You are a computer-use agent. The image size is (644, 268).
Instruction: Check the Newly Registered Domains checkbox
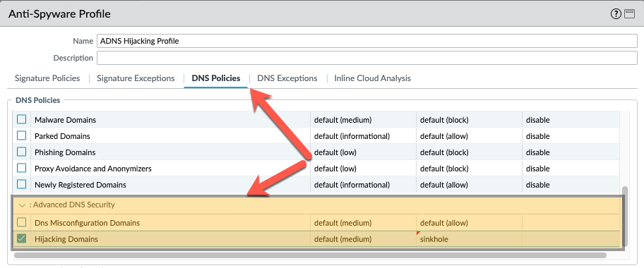click(21, 185)
